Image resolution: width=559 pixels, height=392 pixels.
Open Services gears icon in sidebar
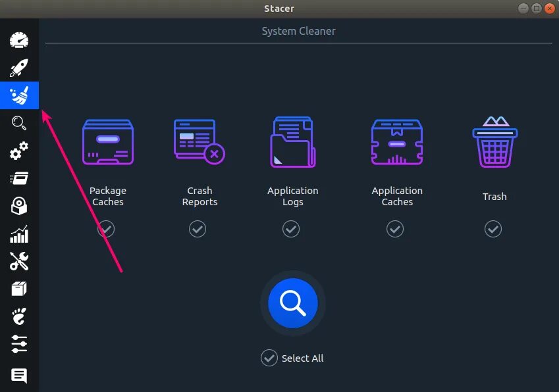19,151
